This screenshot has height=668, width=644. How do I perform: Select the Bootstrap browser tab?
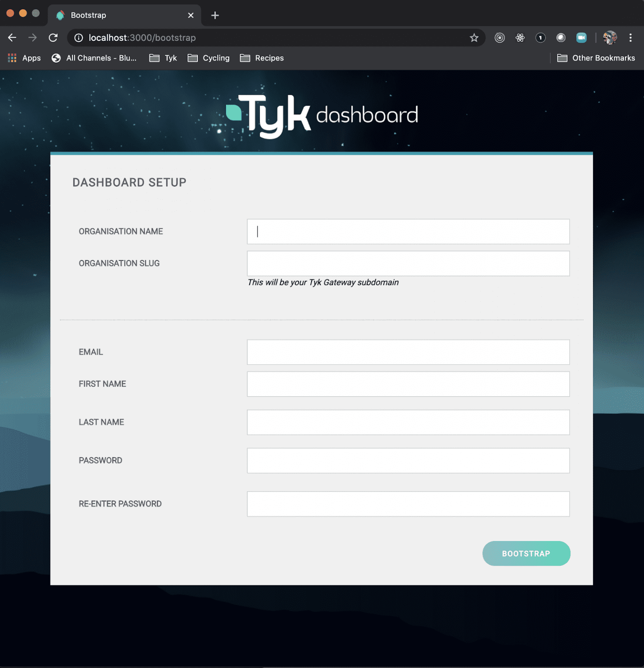pos(124,15)
